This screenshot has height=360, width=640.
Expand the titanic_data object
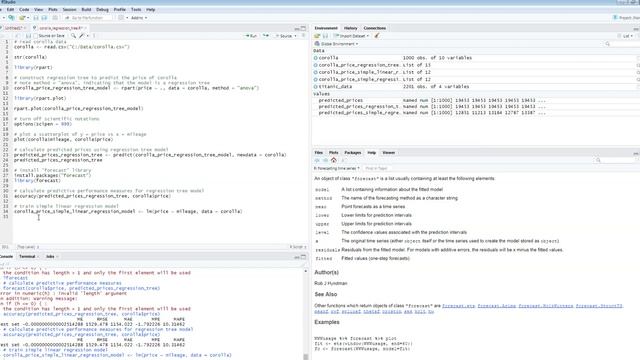click(316, 87)
